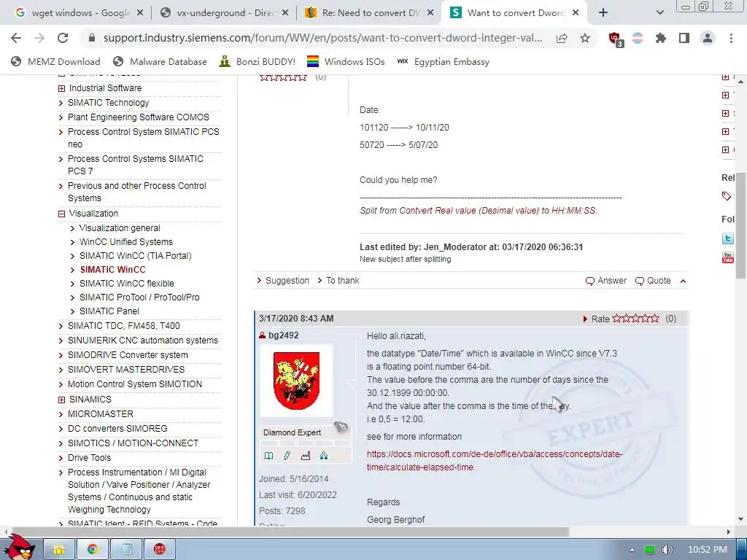747x560 pixels.
Task: Open the Extensions puzzle piece menu
Action: coord(661,38)
